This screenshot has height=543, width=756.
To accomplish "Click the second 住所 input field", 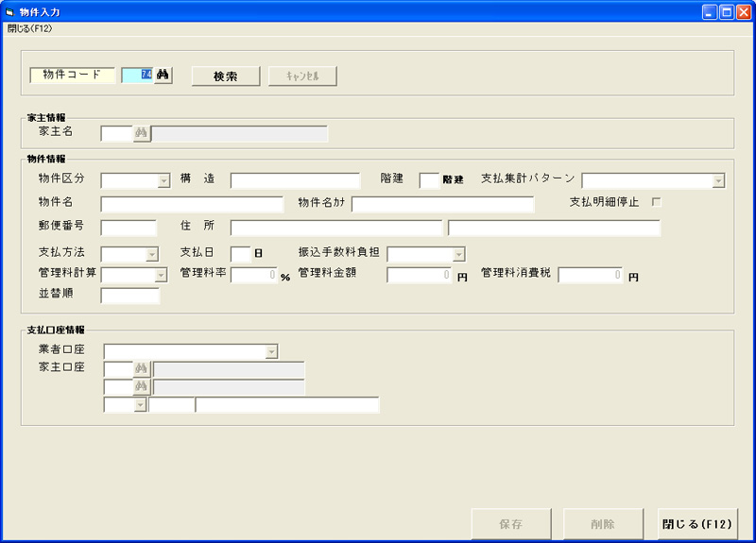I will (x=554, y=228).
